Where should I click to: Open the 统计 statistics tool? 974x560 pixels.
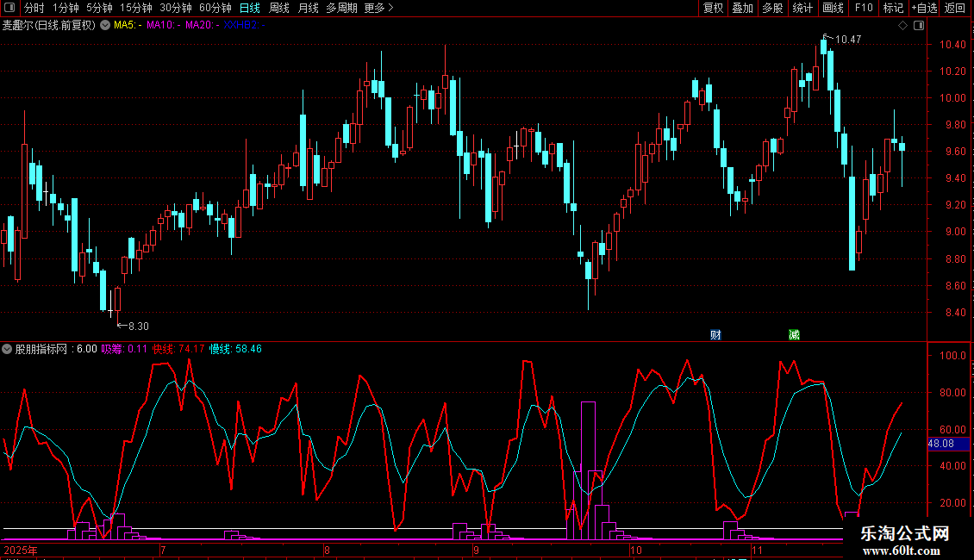tap(802, 8)
